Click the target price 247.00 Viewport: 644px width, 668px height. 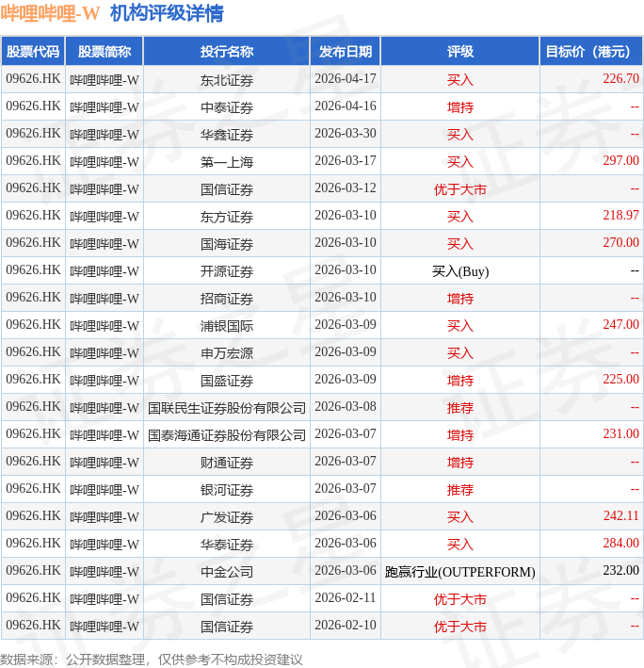click(620, 325)
